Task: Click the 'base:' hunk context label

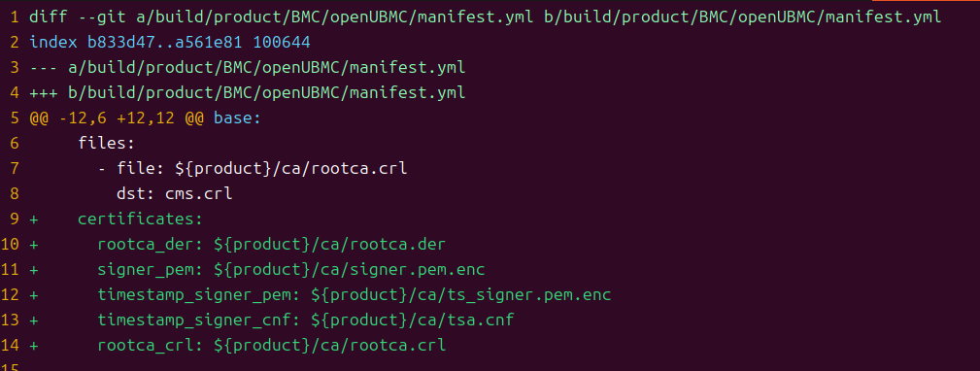Action: [238, 118]
